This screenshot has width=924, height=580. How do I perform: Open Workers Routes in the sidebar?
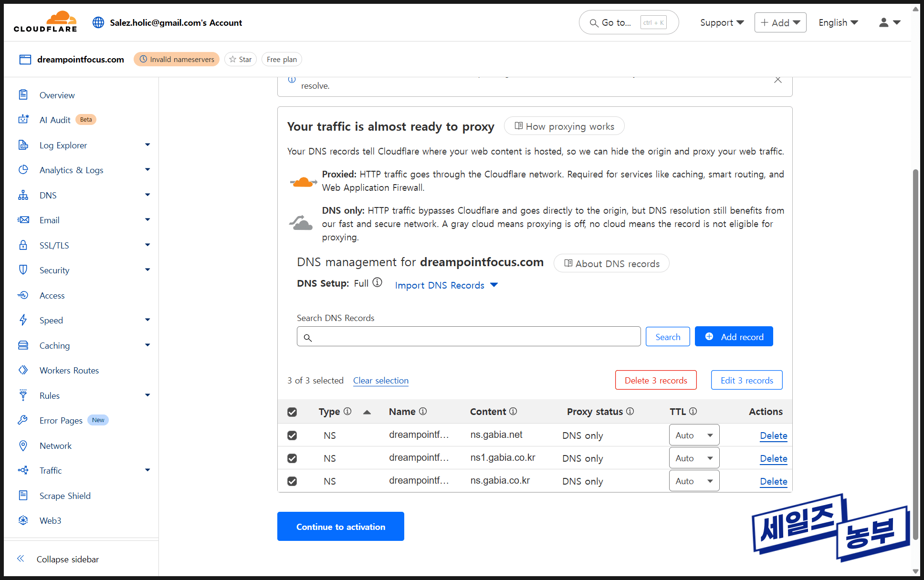tap(69, 370)
